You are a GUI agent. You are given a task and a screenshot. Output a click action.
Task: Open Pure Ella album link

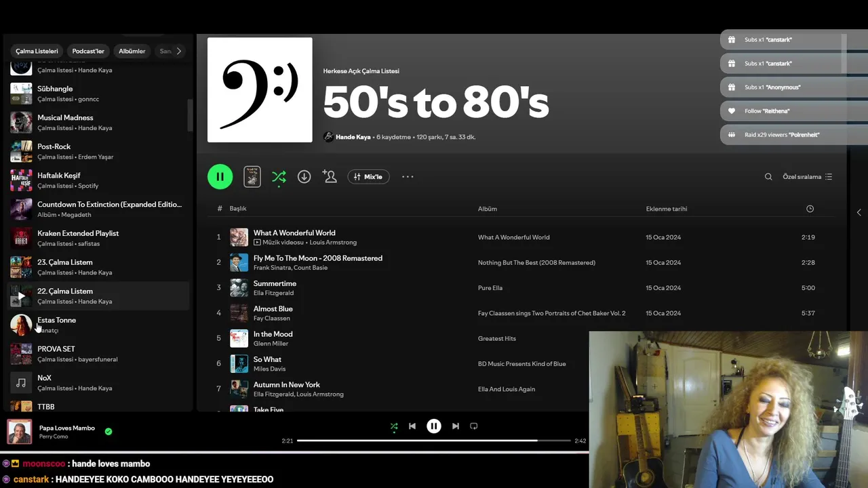coord(490,288)
